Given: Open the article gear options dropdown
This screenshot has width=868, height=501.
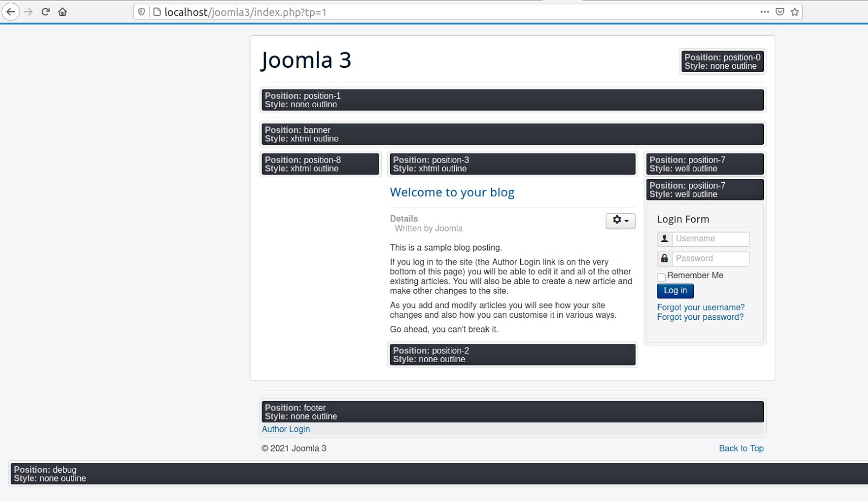Looking at the screenshot, I should click(x=621, y=220).
